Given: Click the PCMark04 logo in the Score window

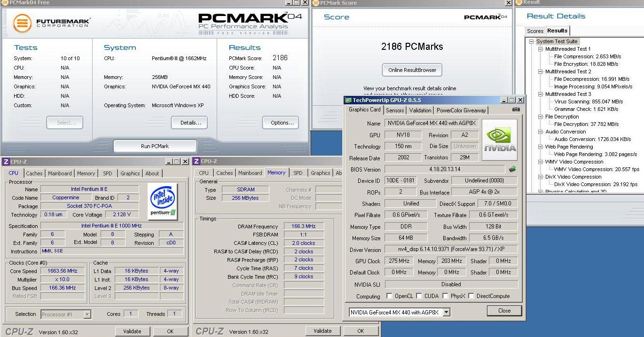Looking at the screenshot, I should coord(485,17).
